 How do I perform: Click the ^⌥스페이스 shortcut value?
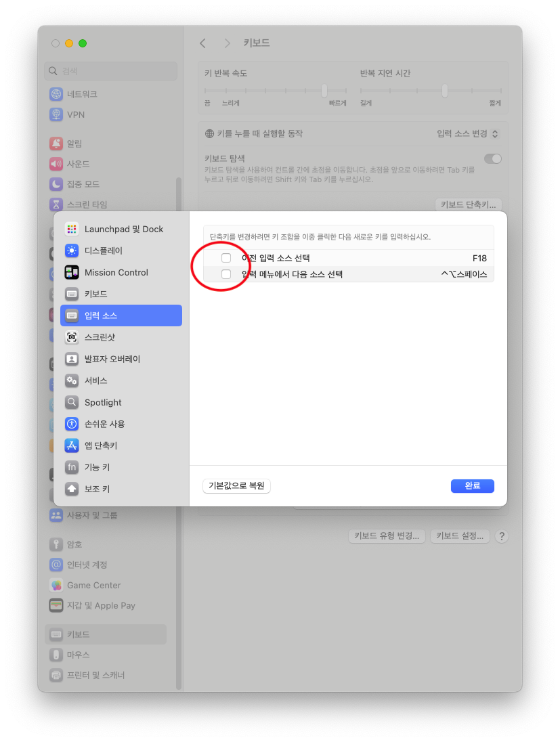coord(464,274)
